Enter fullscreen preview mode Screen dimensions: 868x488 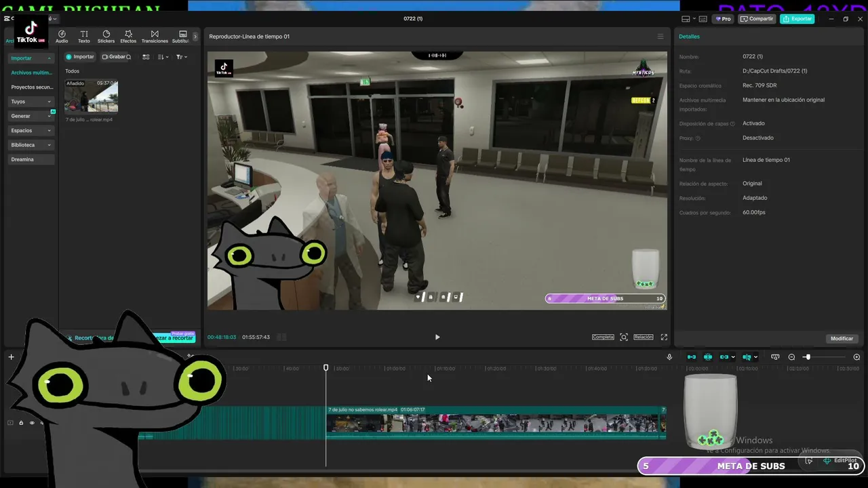pos(664,337)
